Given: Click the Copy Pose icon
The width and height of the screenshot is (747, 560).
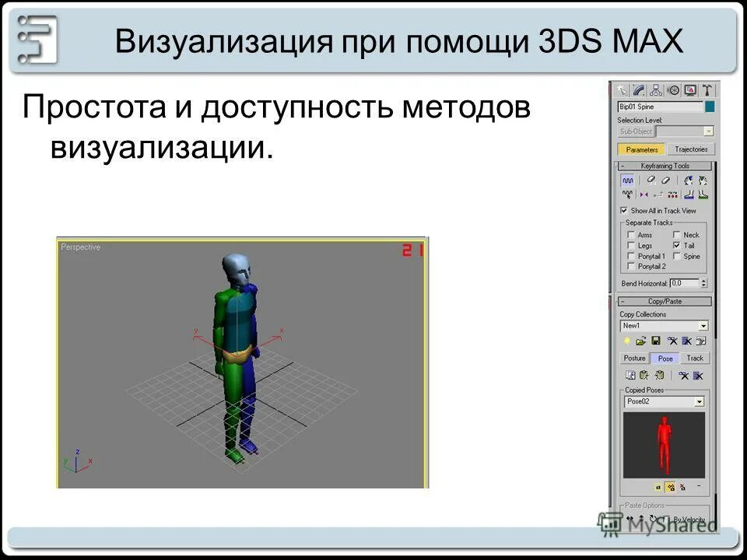Looking at the screenshot, I should tap(630, 375).
